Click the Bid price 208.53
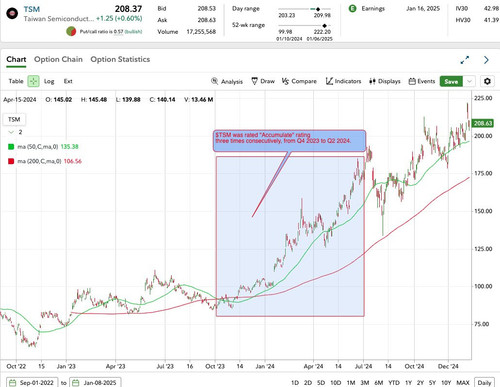 tap(207, 9)
